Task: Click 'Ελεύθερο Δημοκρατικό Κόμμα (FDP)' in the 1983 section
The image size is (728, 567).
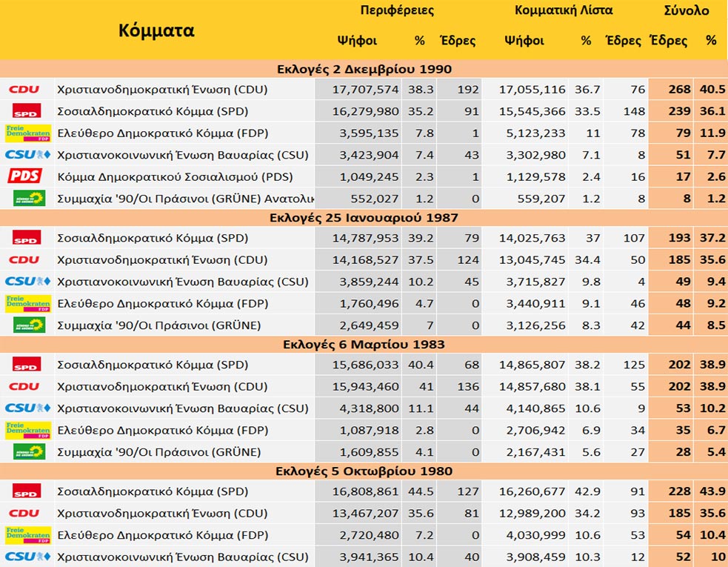Action: point(162,431)
